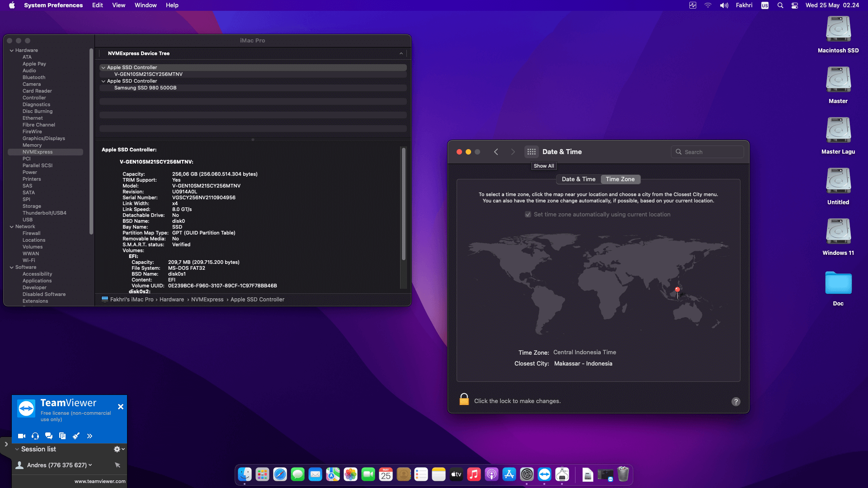The width and height of the screenshot is (868, 488).
Task: Open Launchpad from the Dock
Action: 262,474
